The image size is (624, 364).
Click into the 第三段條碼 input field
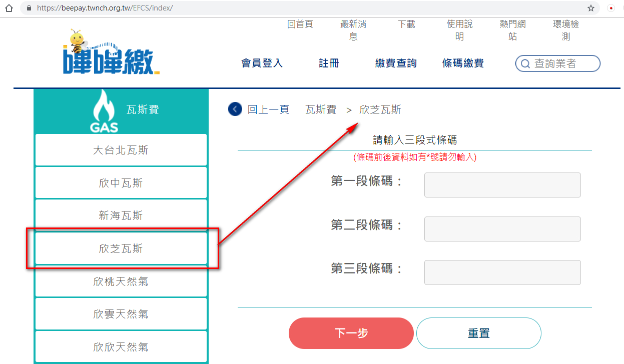(502, 272)
